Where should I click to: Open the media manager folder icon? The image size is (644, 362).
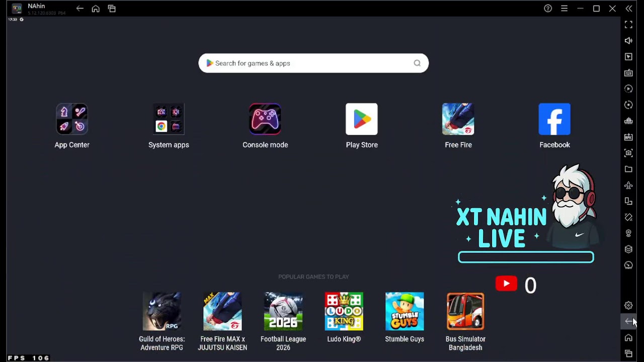coord(628,169)
